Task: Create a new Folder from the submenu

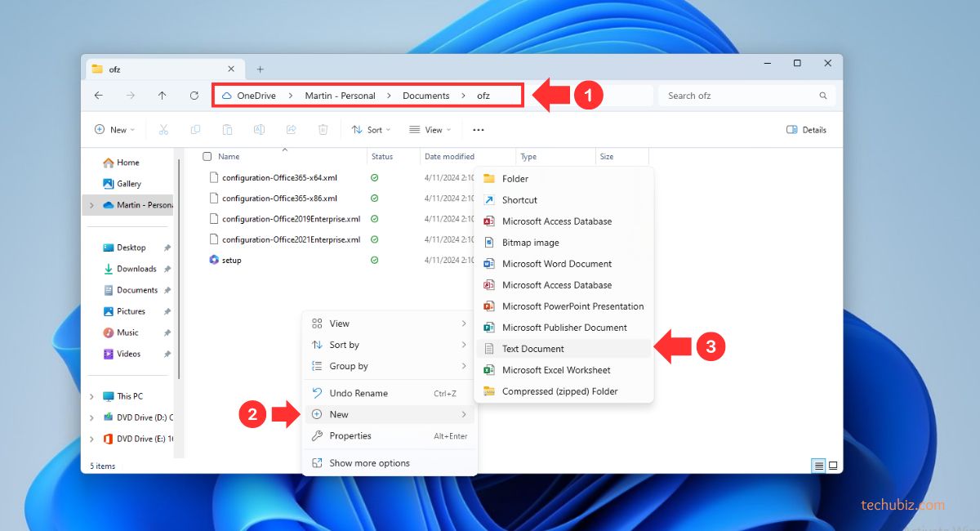Action: pos(563,179)
